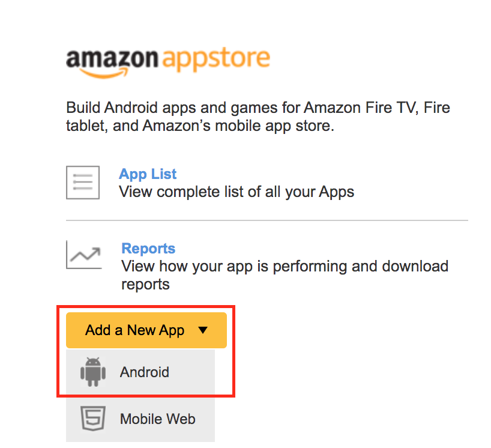Open the App List link
Image resolution: width=491 pixels, height=448 pixels.
148,174
